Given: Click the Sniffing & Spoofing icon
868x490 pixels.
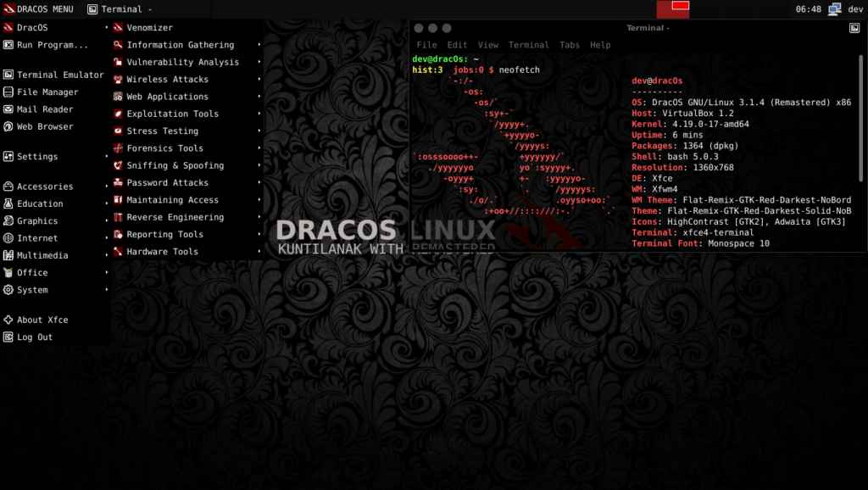Looking at the screenshot, I should 118,165.
